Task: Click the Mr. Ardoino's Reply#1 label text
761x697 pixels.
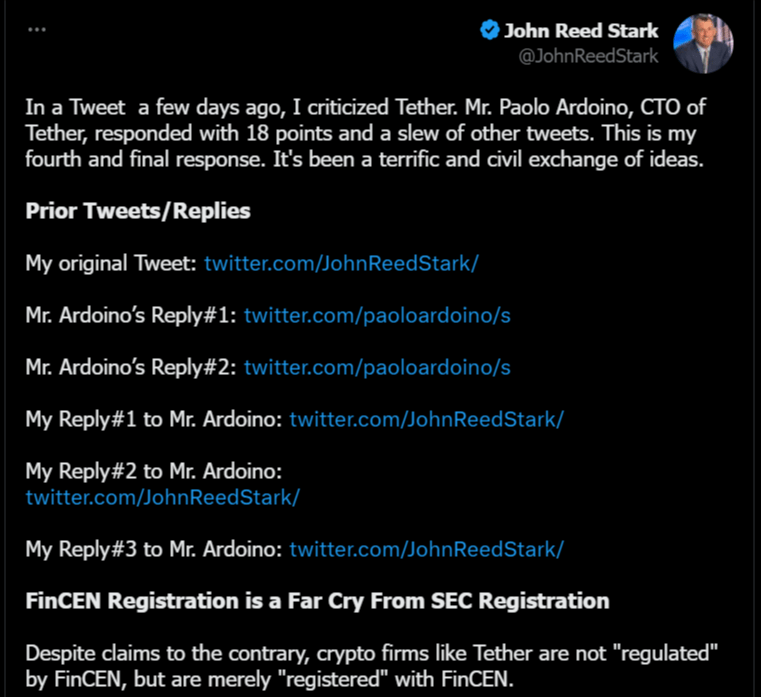Action: click(x=131, y=315)
